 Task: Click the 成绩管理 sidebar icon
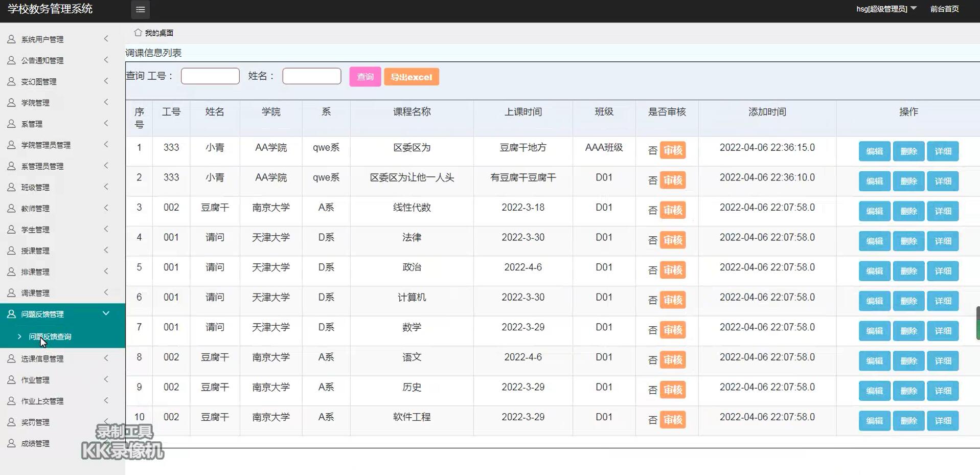(x=11, y=443)
